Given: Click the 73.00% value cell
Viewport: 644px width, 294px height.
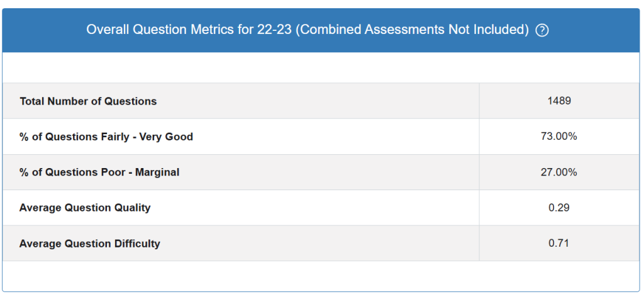Looking at the screenshot, I should pyautogui.click(x=559, y=137).
